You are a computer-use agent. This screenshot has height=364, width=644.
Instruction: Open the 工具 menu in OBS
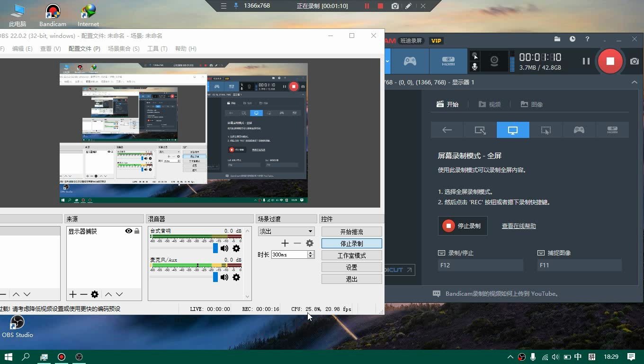[x=158, y=48]
